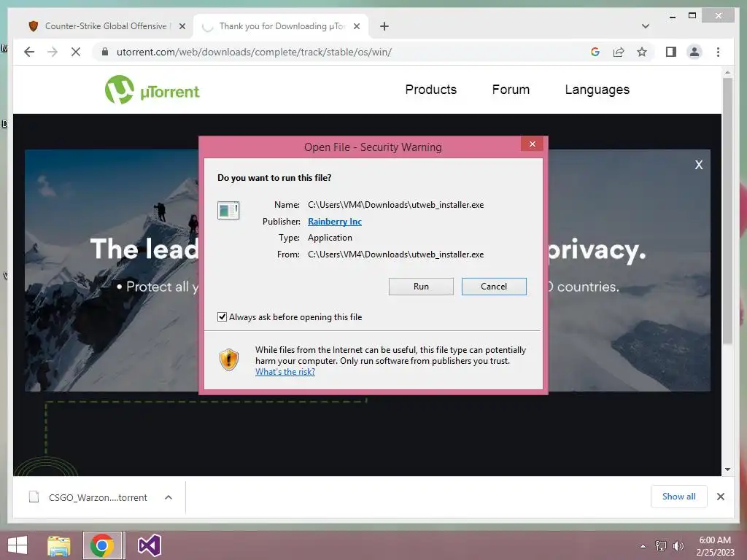Screen dimensions: 747x560
Task: Close the downloads bar
Action: point(720,497)
